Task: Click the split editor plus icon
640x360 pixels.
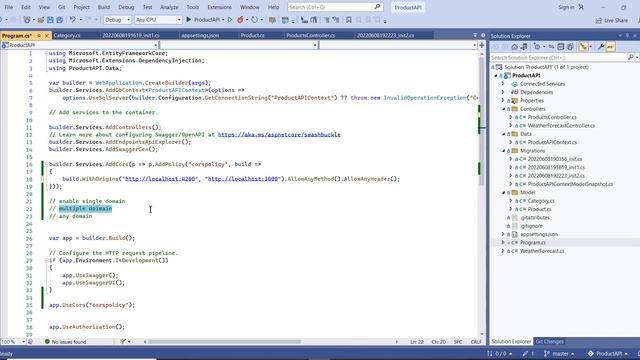Action: click(x=482, y=45)
